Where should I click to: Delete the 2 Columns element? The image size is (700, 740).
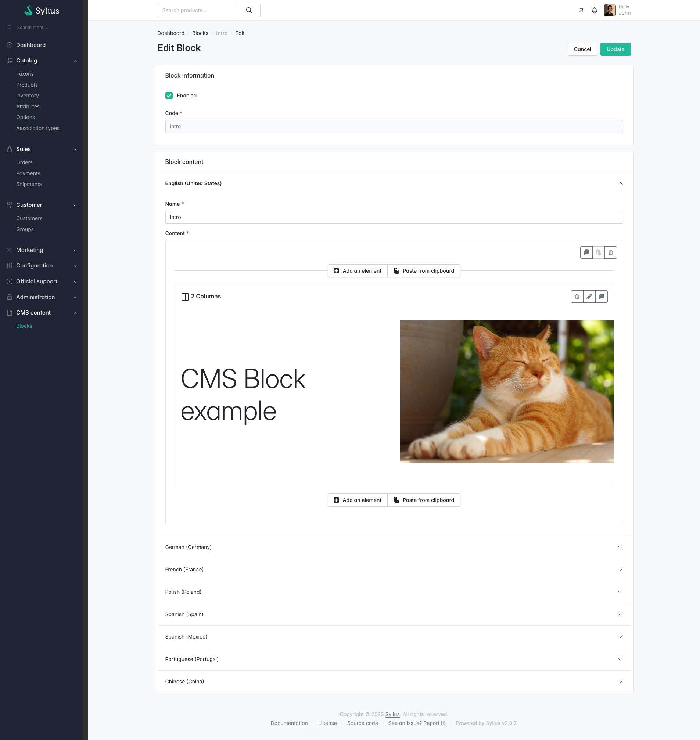577,297
